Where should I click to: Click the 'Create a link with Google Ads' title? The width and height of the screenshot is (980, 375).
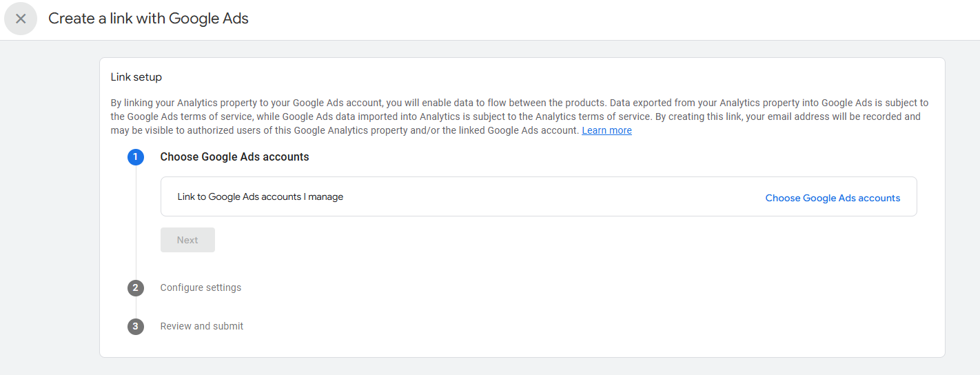click(148, 19)
